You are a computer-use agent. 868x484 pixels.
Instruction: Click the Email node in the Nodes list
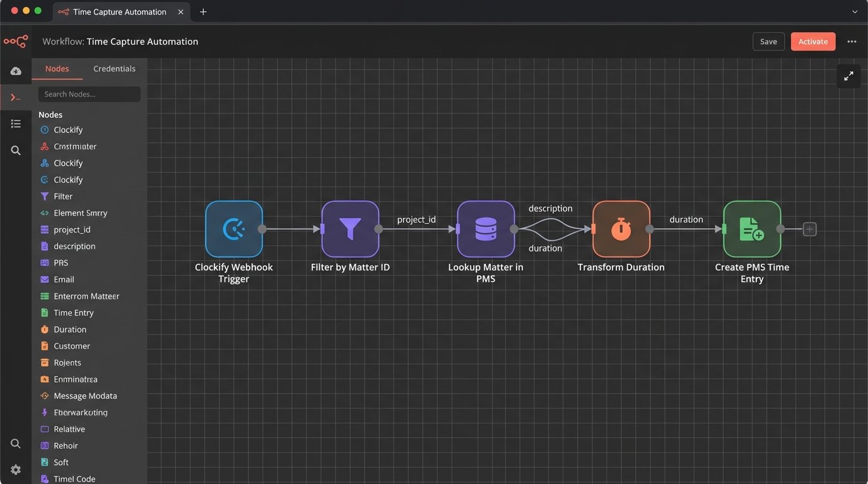65,279
